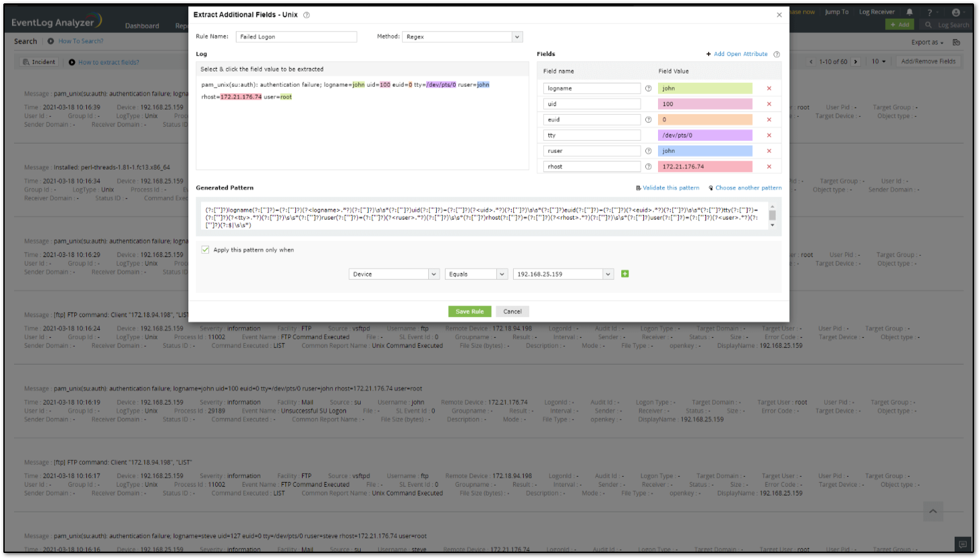Click the Save Rule button
Viewport: 980px width, 559px height.
pyautogui.click(x=470, y=311)
